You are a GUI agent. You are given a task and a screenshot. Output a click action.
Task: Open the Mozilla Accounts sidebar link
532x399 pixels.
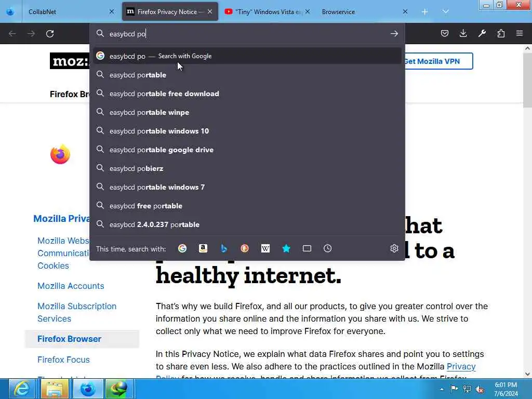71,286
